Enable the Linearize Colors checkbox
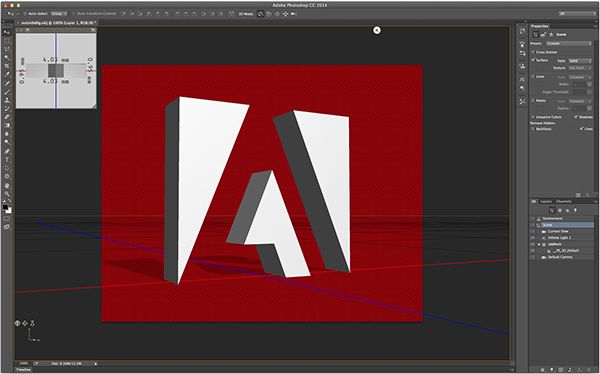Viewport: 600px width, 374px height. [x=533, y=117]
